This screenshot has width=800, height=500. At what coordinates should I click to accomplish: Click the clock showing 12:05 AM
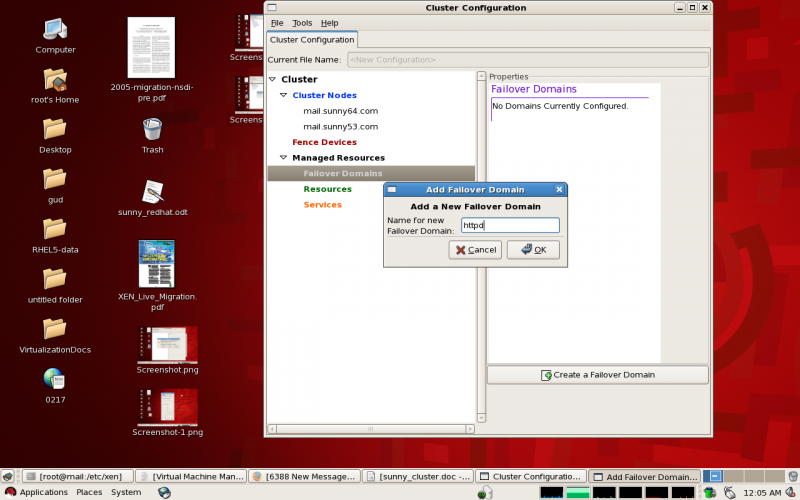[x=762, y=493]
